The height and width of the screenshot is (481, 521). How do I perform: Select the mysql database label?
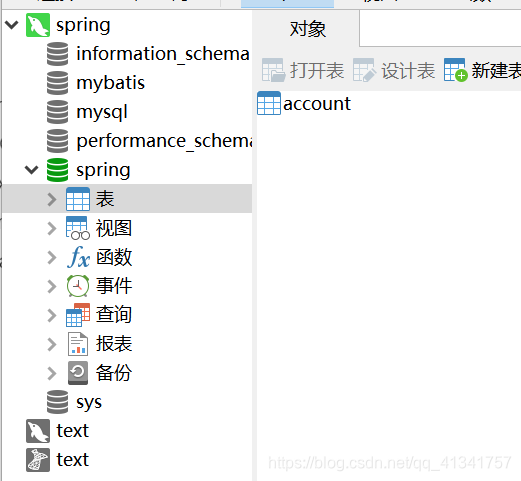coord(102,112)
